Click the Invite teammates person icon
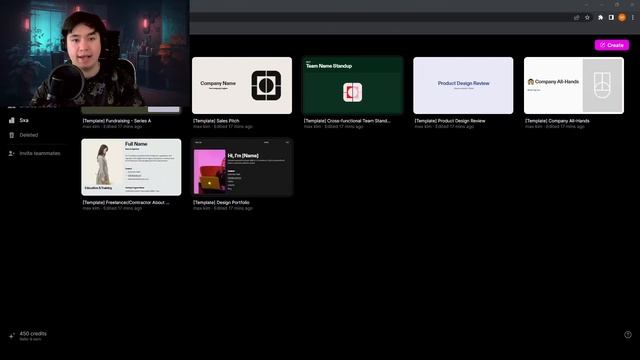The image size is (640, 360). pos(11,153)
